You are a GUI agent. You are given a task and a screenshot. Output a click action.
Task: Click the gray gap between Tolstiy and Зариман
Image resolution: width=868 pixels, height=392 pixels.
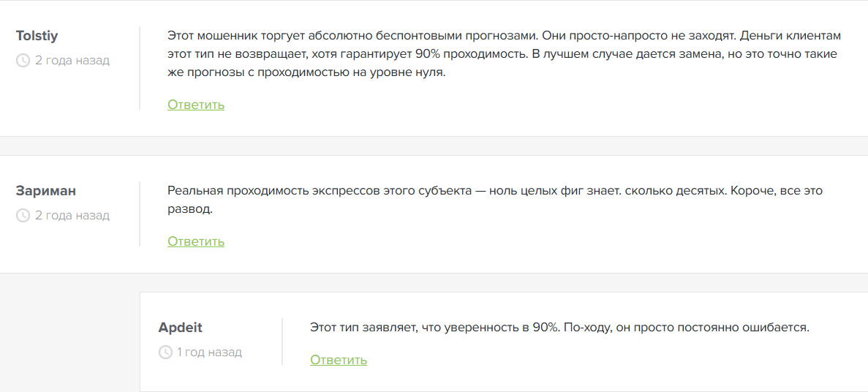click(x=434, y=146)
